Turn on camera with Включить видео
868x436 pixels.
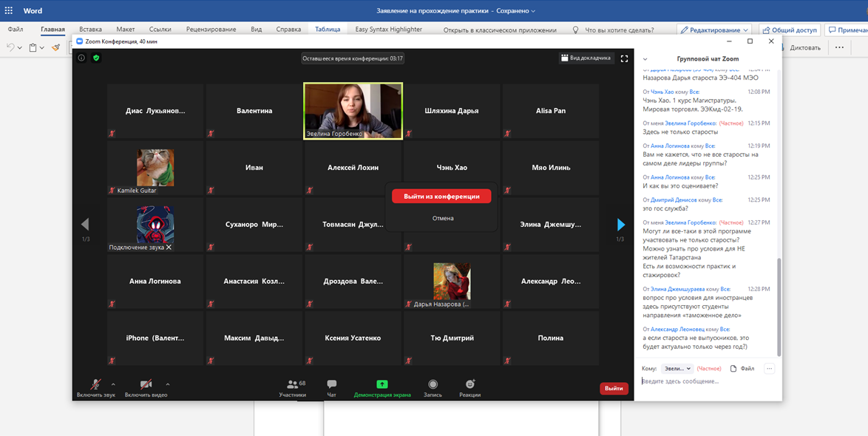pyautogui.click(x=146, y=389)
